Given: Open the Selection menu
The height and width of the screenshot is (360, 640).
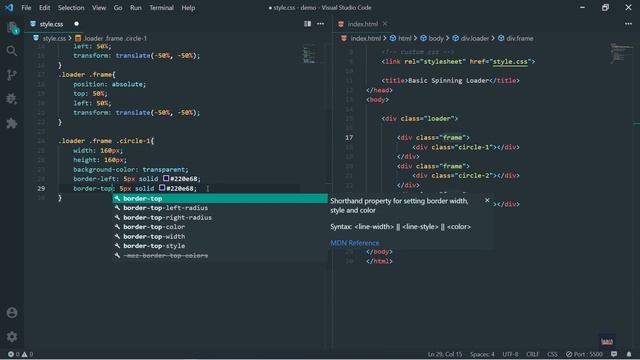Looking at the screenshot, I should coord(71,8).
